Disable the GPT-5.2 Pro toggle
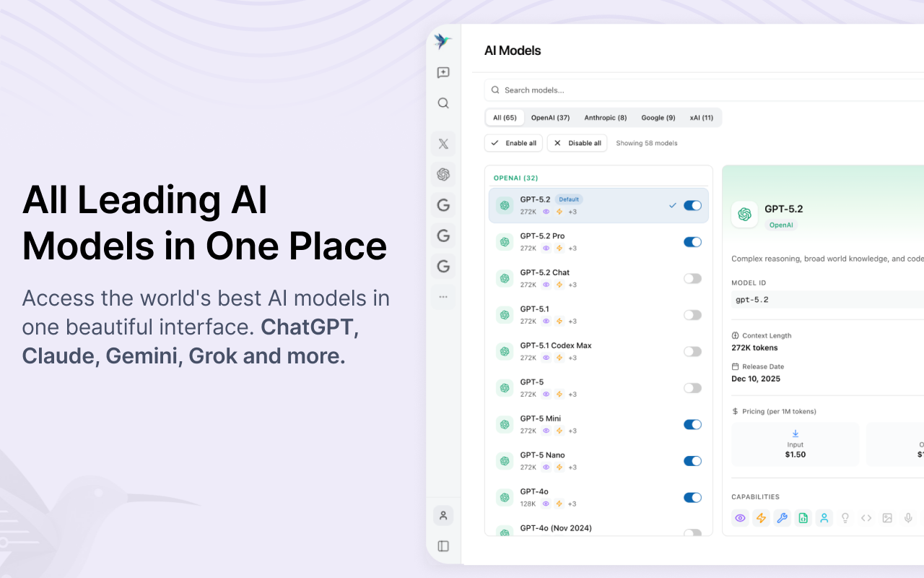The height and width of the screenshot is (578, 924). click(692, 241)
